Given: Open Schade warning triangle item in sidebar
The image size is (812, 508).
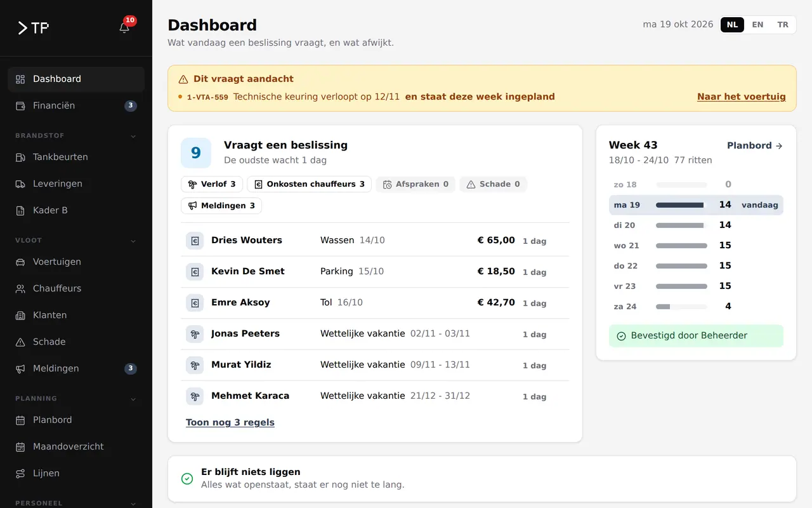Looking at the screenshot, I should click(76, 342).
